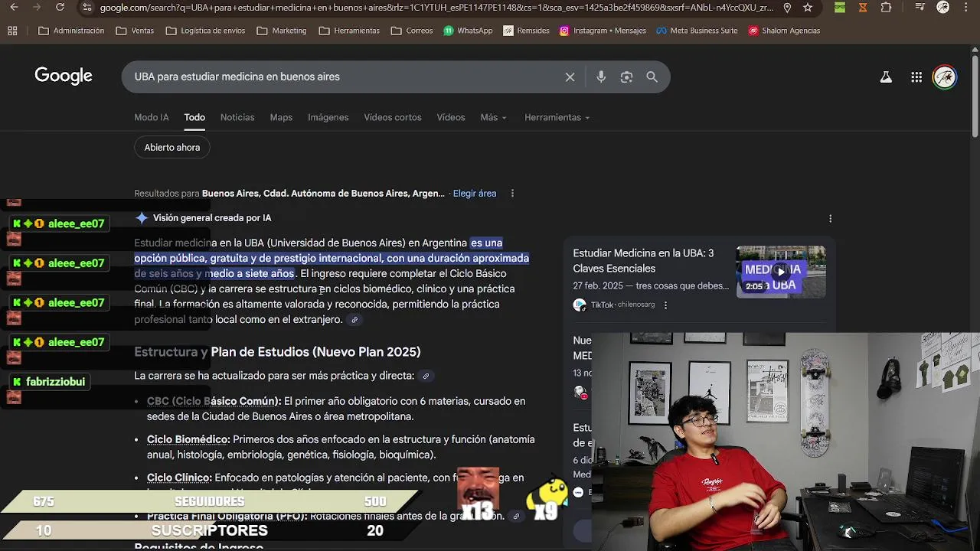Open the Ventas bookmark folder
Image resolution: width=980 pixels, height=551 pixels.
pos(135,31)
